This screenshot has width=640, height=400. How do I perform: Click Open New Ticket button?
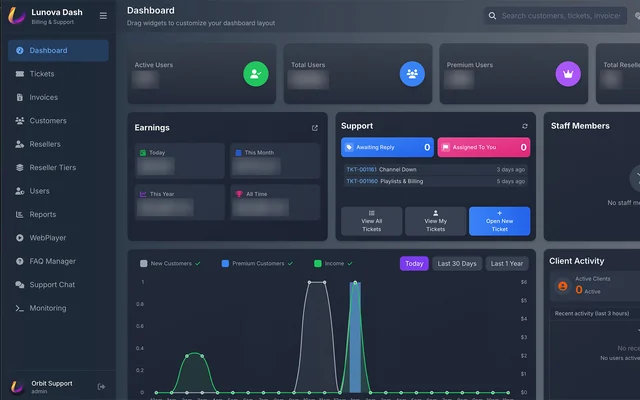click(500, 221)
